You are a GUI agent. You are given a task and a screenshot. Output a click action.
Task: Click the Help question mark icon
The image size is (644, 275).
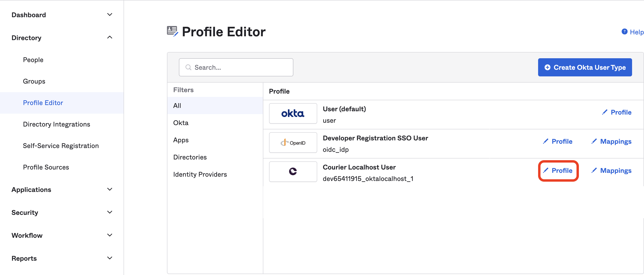[624, 32]
